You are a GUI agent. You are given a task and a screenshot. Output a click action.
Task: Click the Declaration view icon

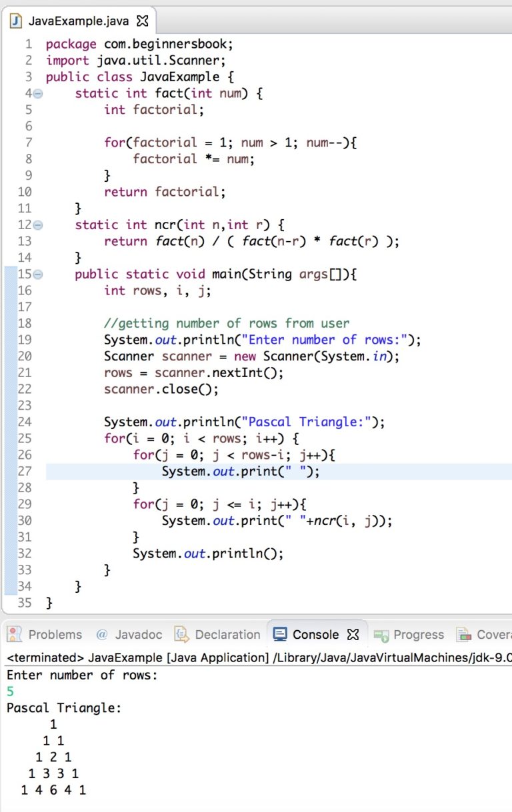pyautogui.click(x=181, y=634)
